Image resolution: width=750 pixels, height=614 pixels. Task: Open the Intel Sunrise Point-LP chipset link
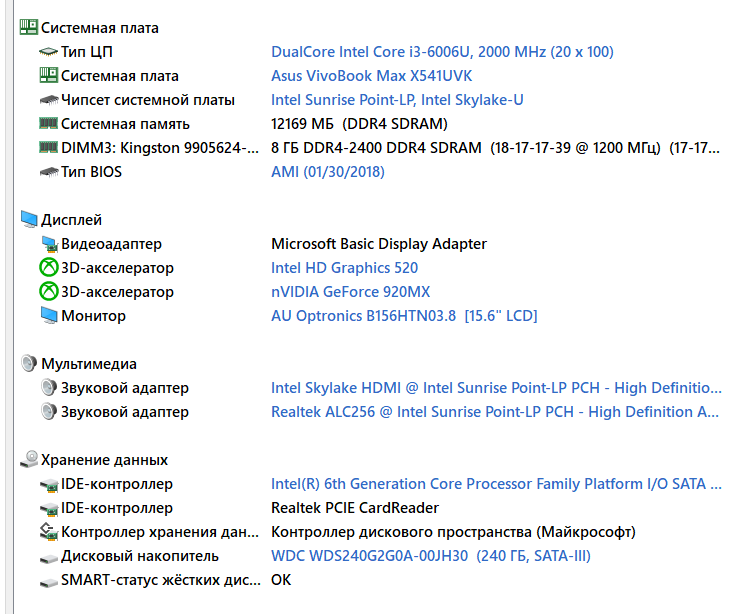point(397,99)
